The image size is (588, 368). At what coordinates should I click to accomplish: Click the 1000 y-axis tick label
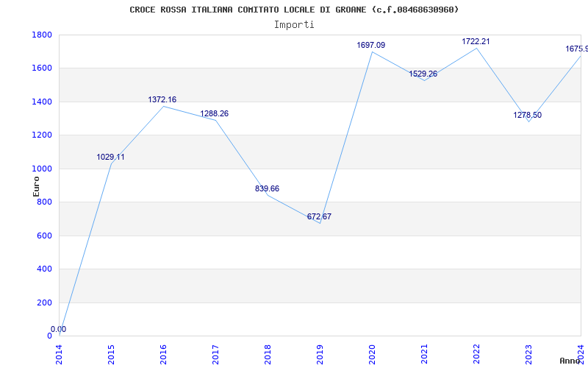click(42, 169)
